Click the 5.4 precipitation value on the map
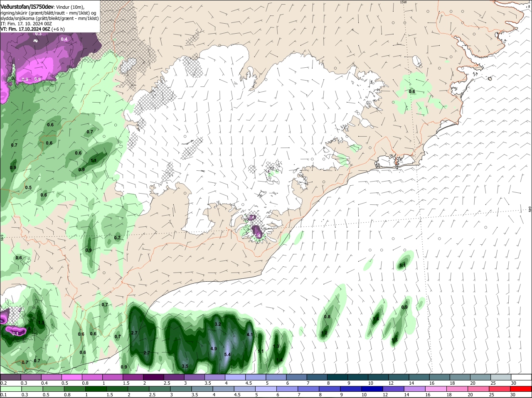532x398 pixels. 227,354
